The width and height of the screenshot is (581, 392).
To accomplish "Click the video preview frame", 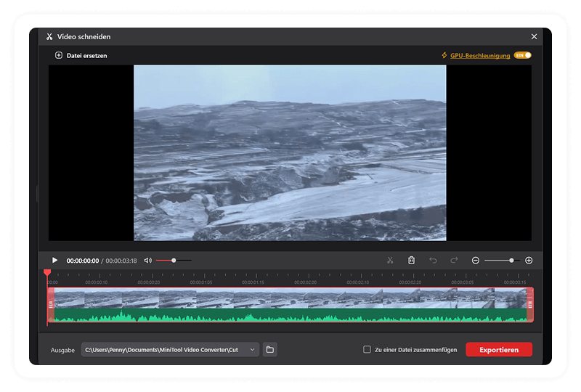I will tap(290, 152).
